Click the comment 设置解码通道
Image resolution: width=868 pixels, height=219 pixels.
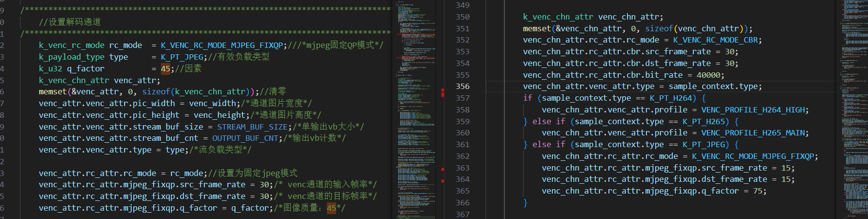coord(70,22)
